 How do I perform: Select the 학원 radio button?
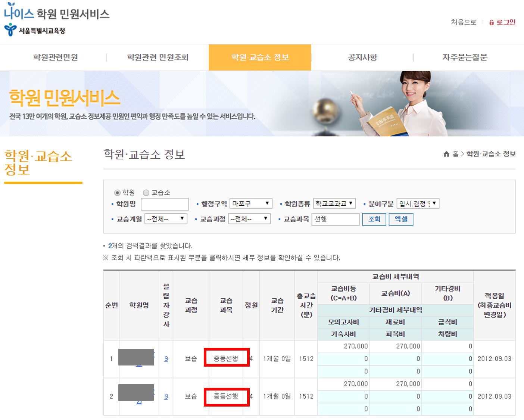pyautogui.click(x=117, y=193)
